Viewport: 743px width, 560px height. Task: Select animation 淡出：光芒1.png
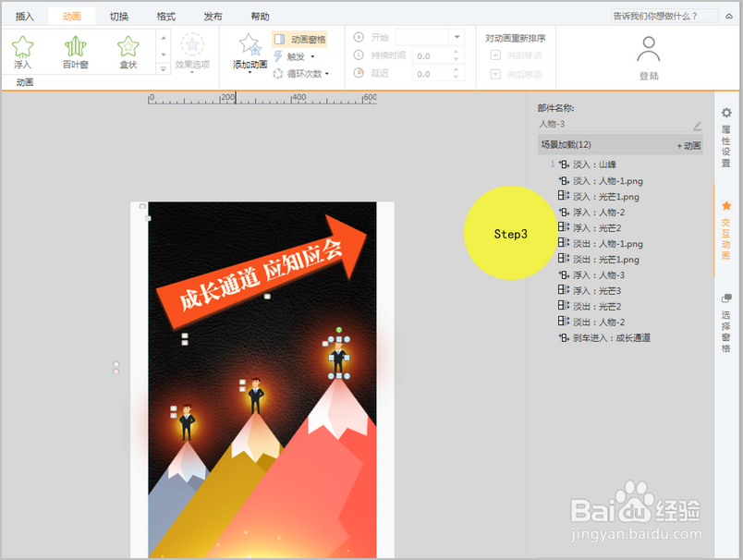[605, 259]
